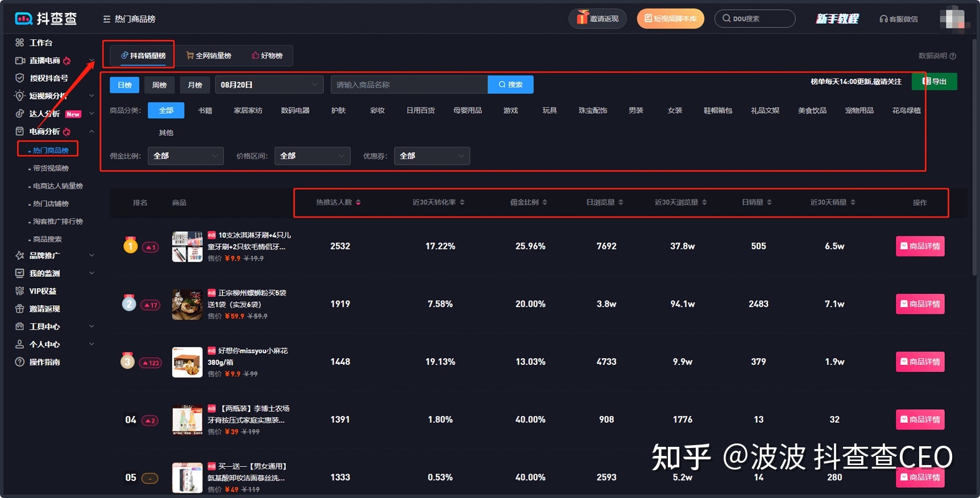This screenshot has width=980, height=498.
Task: Switch to 全网销量榜 tab
Action: [209, 55]
